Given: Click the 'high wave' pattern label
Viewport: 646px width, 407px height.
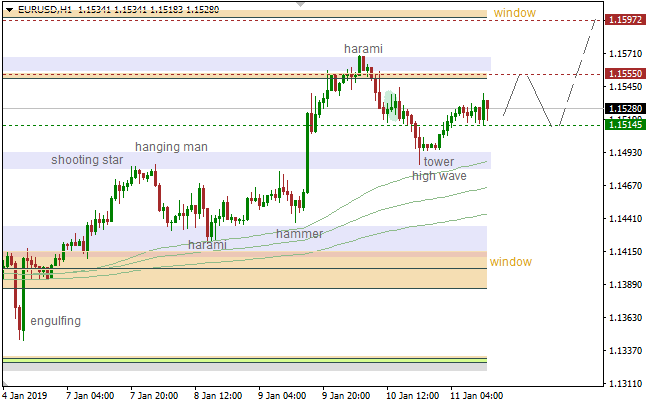Looking at the screenshot, I should point(439,176).
